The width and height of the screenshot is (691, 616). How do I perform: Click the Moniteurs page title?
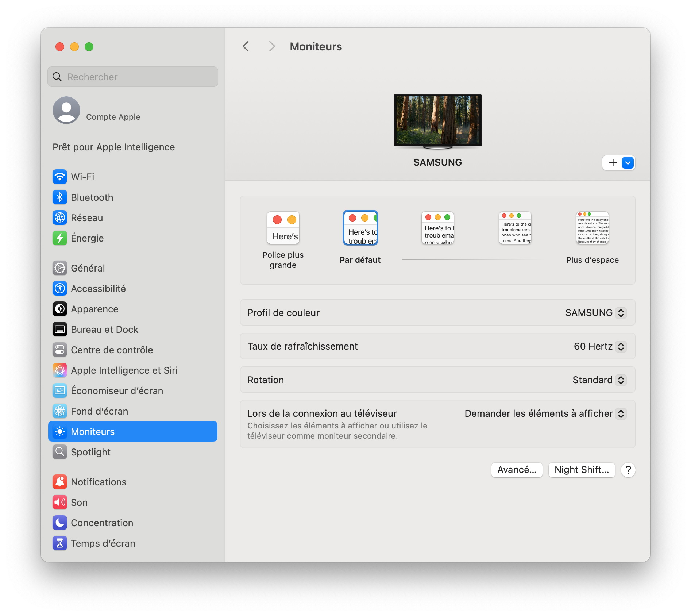click(316, 46)
